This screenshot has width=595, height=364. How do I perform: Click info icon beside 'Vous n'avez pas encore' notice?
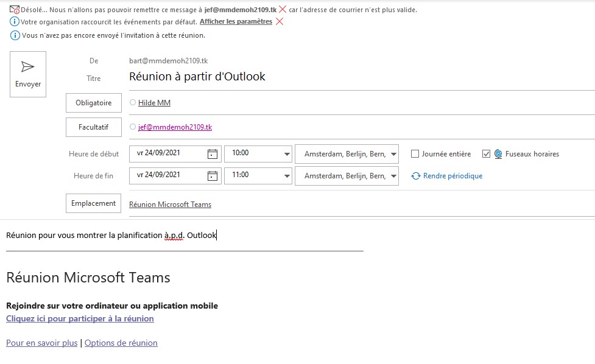coord(15,35)
